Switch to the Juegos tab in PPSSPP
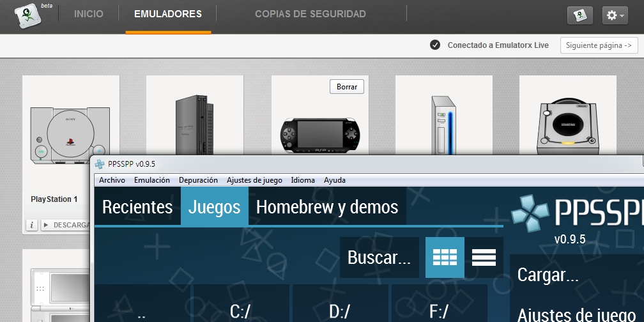This screenshot has width=644, height=322. pos(215,206)
